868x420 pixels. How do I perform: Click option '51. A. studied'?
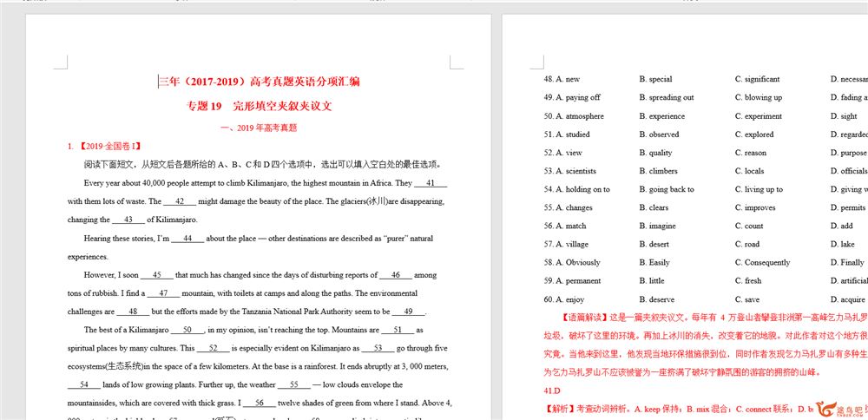[x=567, y=135]
